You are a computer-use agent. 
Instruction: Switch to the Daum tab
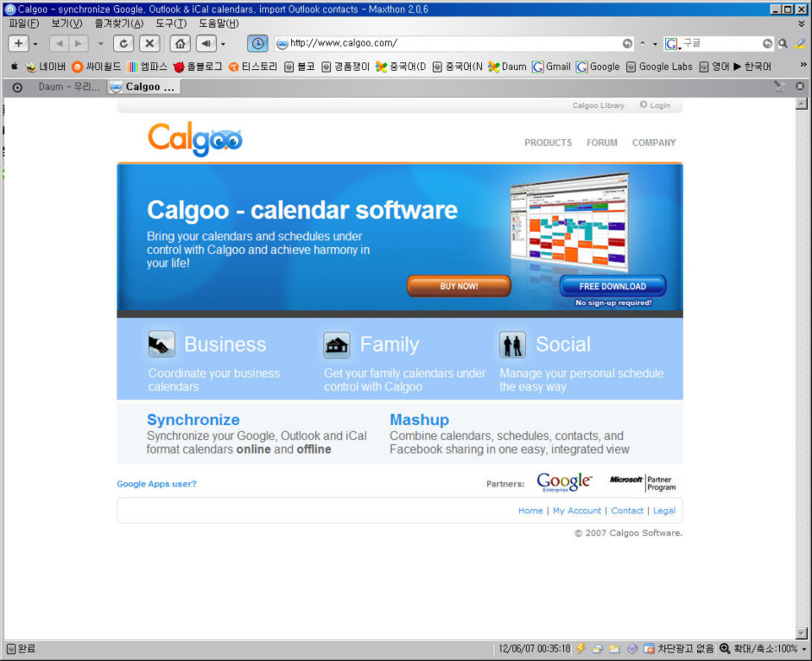pyautogui.click(x=69, y=87)
